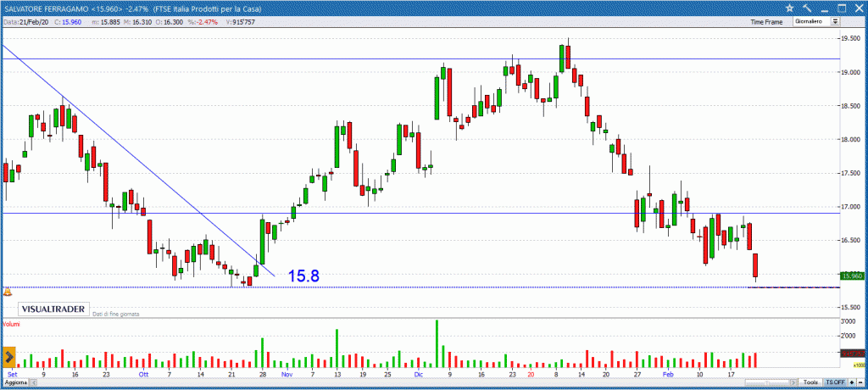
Task: Click the Dic month label on time axis
Action: click(418, 375)
